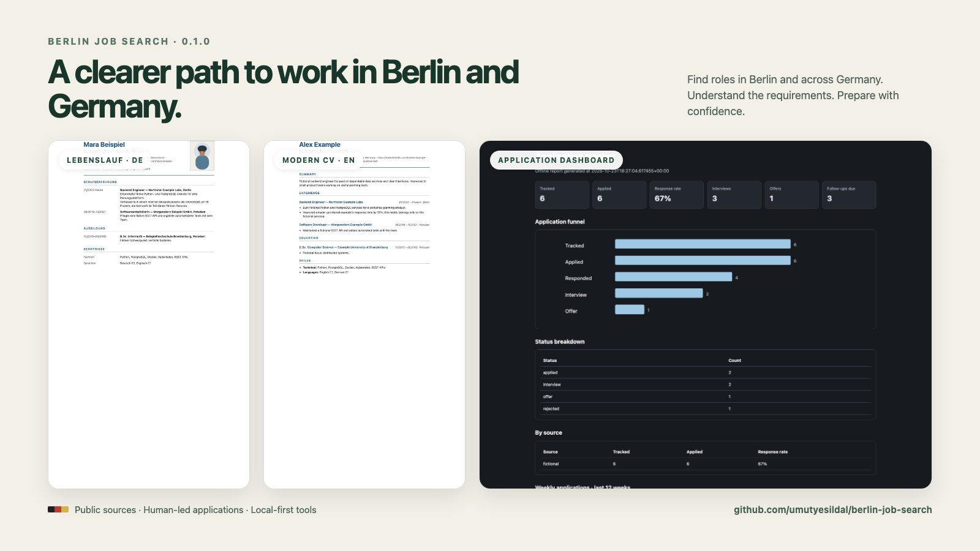The height and width of the screenshot is (551, 980).
Task: Open the github.com/umutyesildal/berlin-job-search link
Action: pos(832,509)
